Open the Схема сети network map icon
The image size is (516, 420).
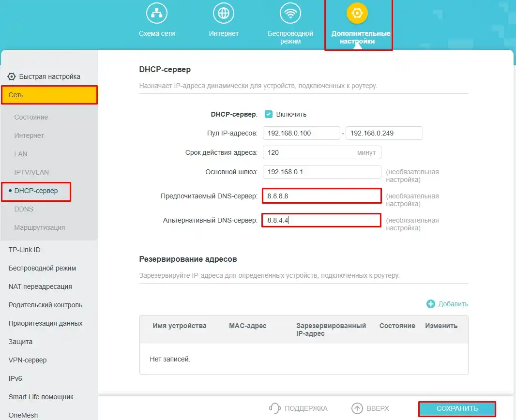[156, 13]
